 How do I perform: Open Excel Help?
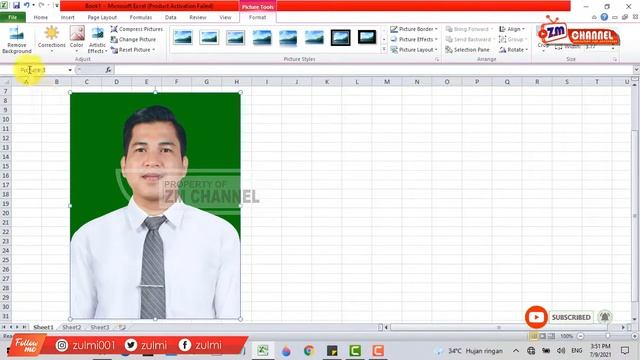(x=604, y=17)
